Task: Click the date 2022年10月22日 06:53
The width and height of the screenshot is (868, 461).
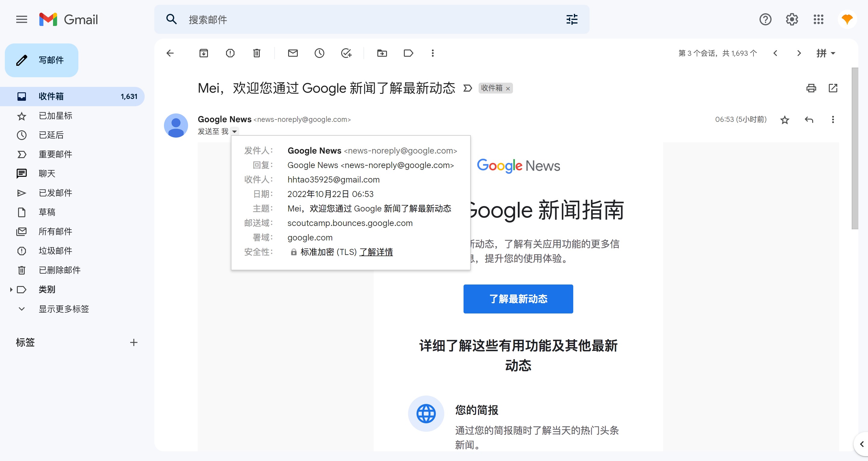Action: (330, 194)
